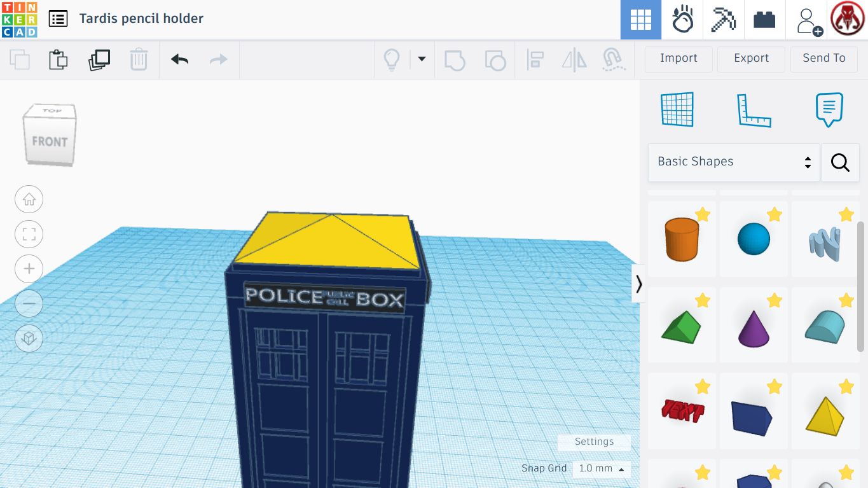Click the Zoom out minus button

pos(29,303)
